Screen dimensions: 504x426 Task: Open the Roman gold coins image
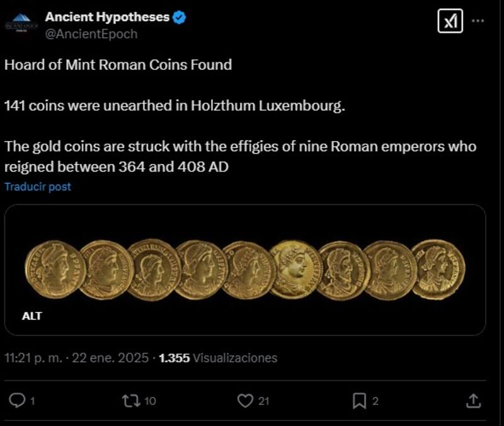(x=245, y=270)
